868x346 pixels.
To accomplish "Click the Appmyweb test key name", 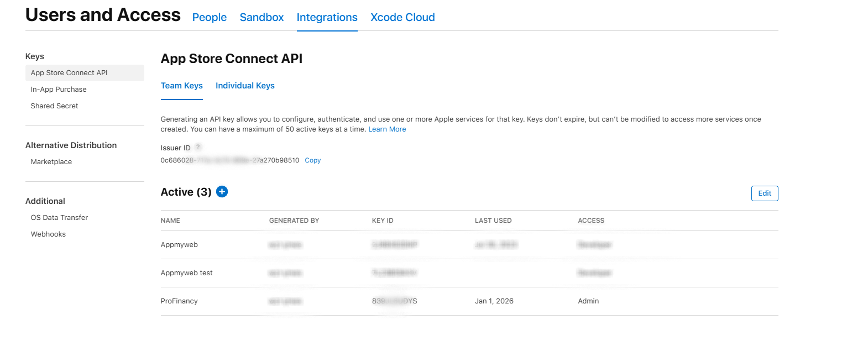I will pos(186,273).
